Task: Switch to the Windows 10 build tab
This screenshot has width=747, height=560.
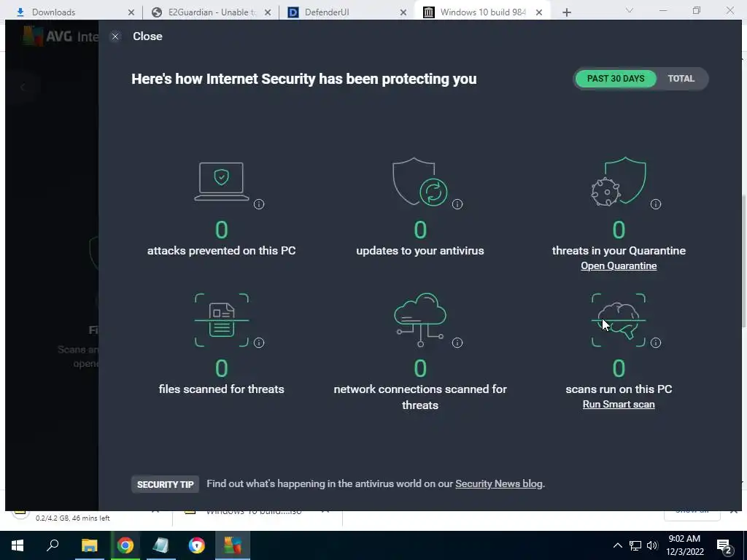Action: coord(482,12)
